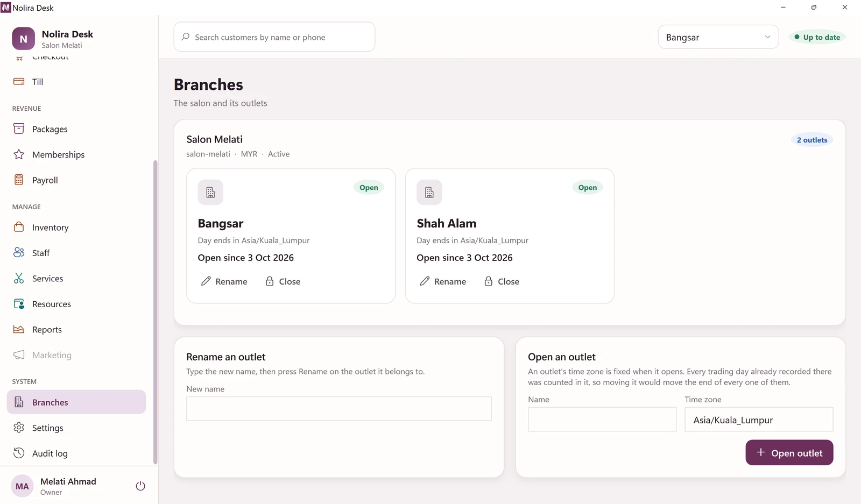The width and height of the screenshot is (861, 504).
Task: Click the Payroll calculator icon
Action: (x=19, y=180)
